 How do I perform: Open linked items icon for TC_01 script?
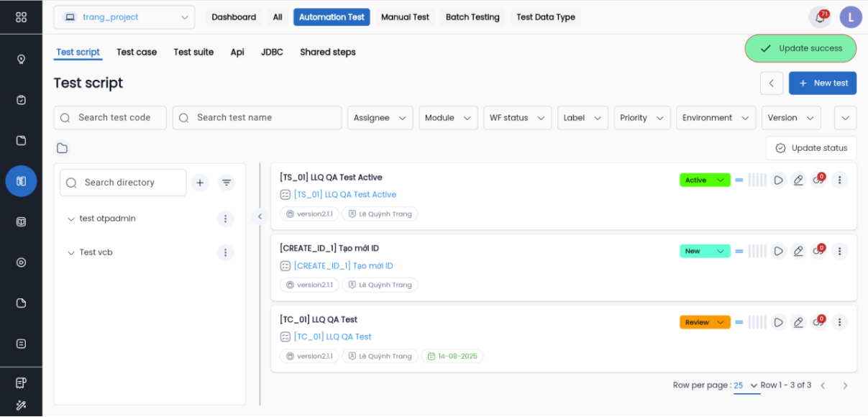point(818,322)
